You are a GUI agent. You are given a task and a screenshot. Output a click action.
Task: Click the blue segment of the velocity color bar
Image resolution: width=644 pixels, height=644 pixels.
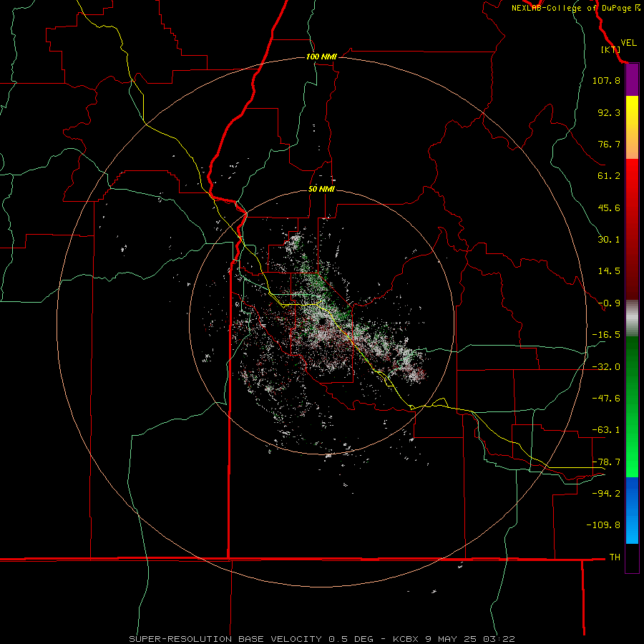(632, 510)
